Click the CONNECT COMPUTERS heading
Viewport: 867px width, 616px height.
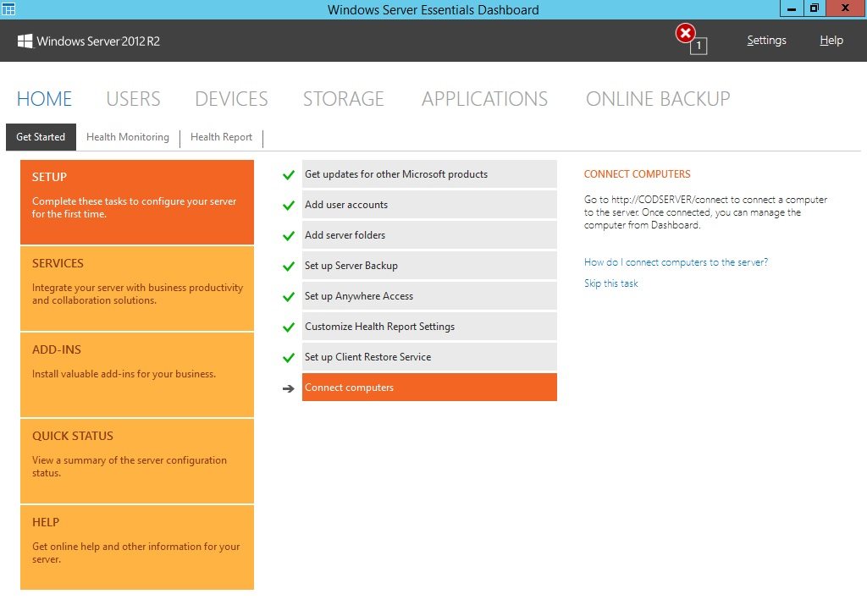pos(637,174)
